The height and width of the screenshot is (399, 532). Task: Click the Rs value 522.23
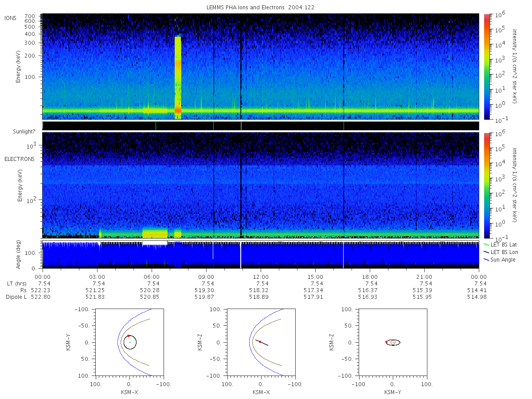coord(40,290)
